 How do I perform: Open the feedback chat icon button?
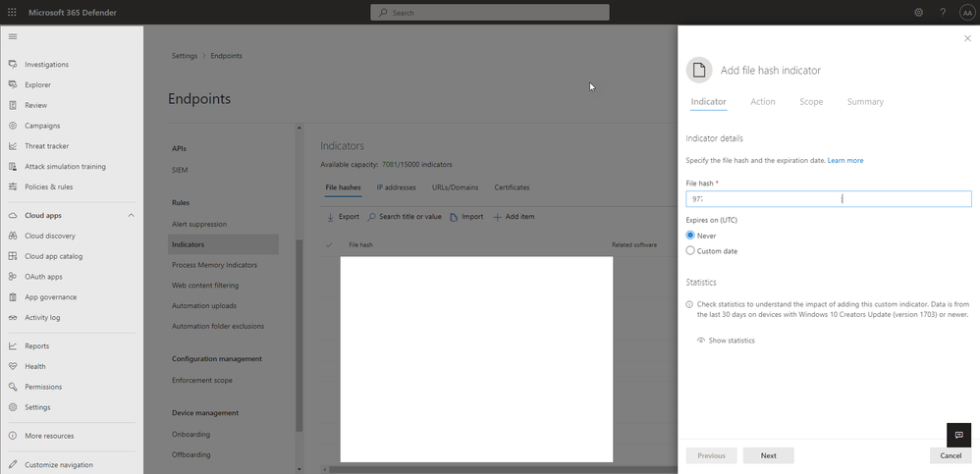pyautogui.click(x=958, y=436)
